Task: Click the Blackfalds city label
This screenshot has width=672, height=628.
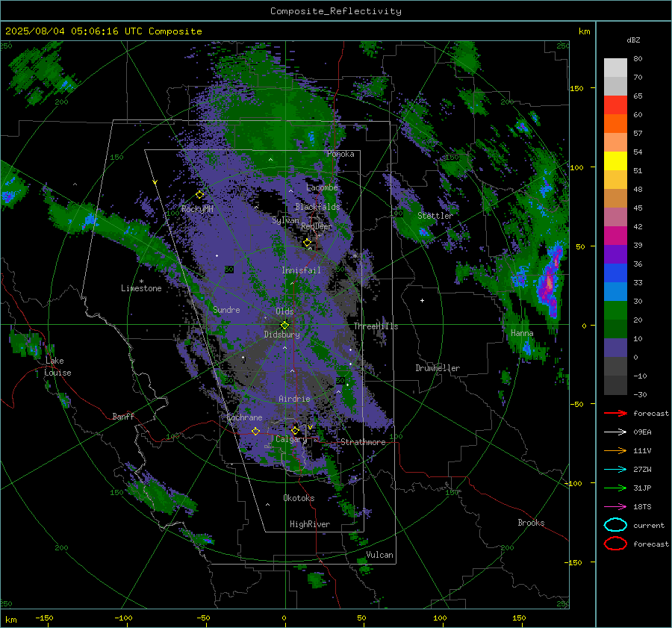Action: tap(317, 207)
